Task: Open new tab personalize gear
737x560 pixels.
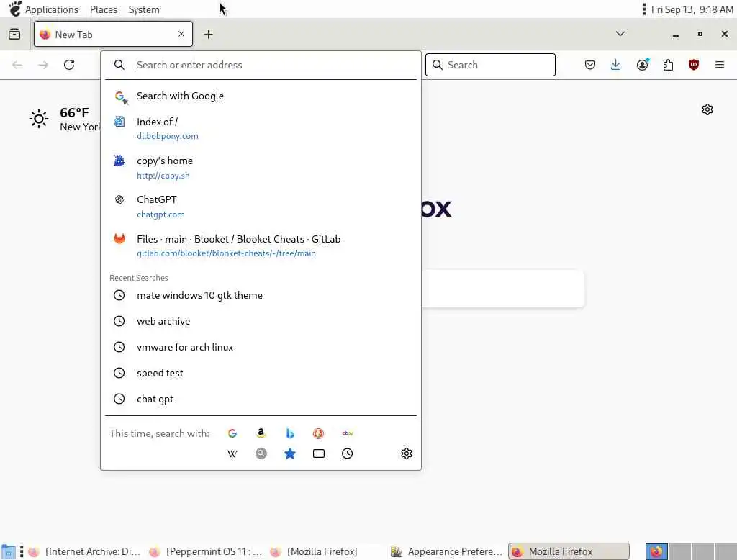Action: (x=707, y=109)
